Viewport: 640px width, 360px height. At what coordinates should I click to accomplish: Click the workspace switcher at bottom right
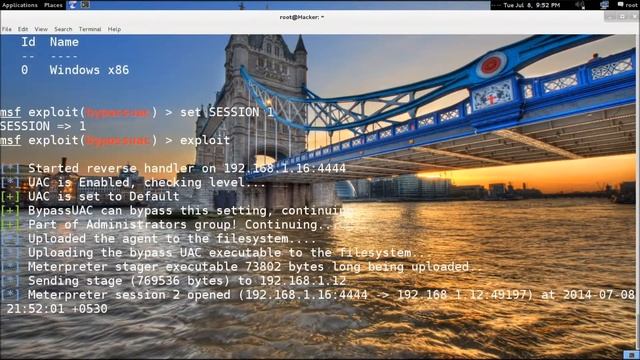631,355
